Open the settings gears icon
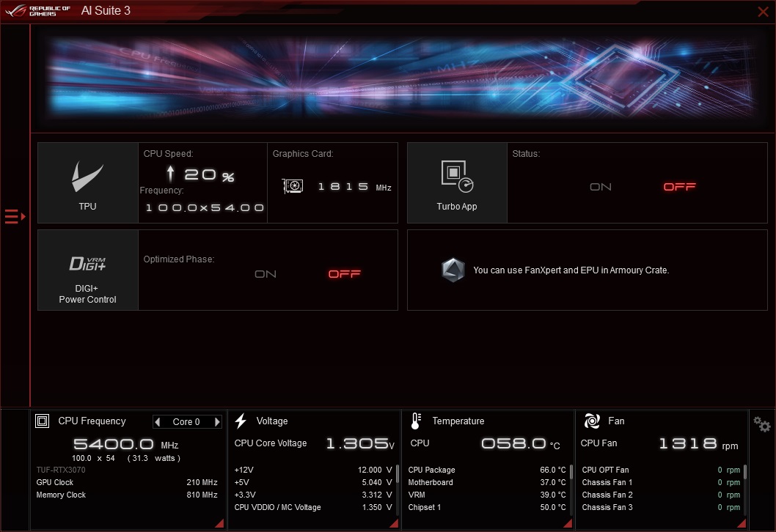The height and width of the screenshot is (532, 776). [x=761, y=424]
